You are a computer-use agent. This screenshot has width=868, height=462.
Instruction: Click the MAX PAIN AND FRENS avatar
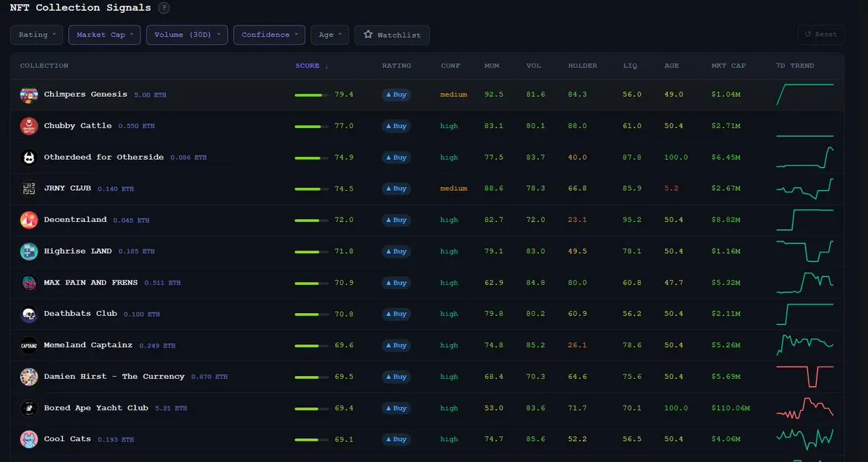click(x=29, y=283)
